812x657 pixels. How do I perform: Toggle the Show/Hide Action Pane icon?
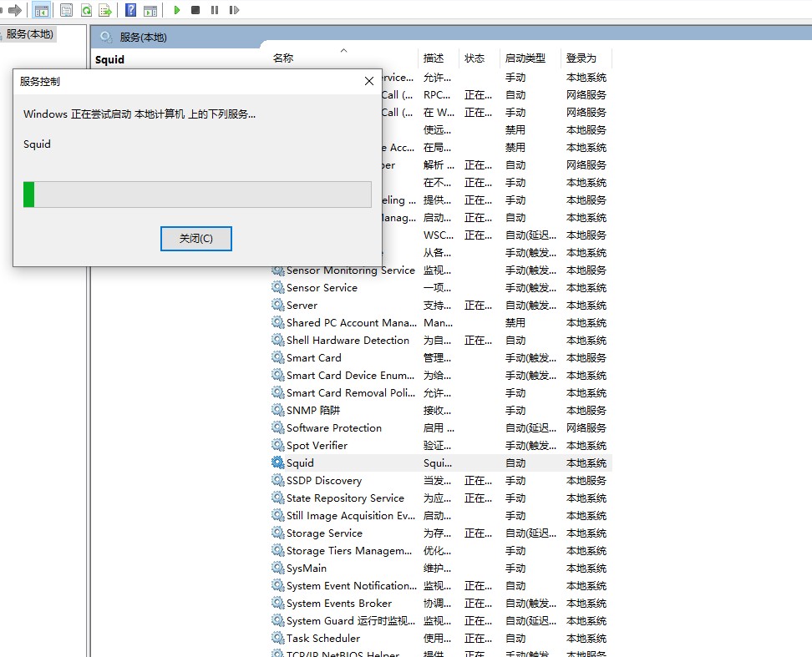tap(150, 10)
